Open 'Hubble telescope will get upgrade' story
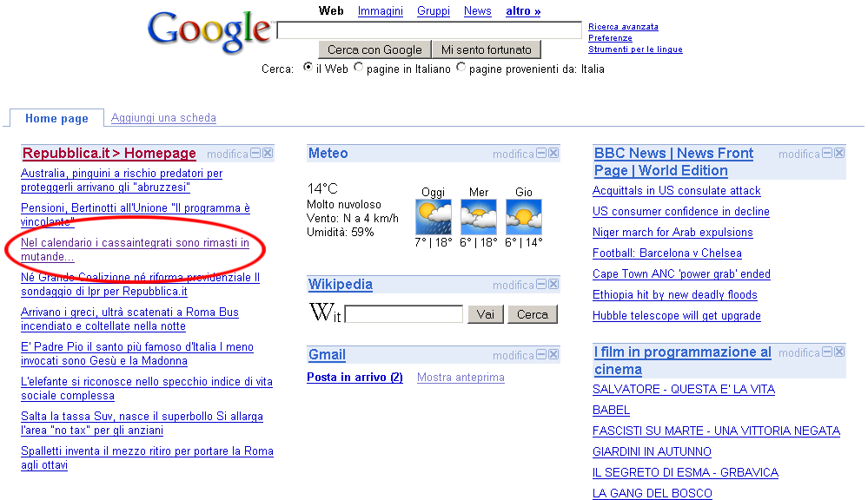Image resolution: width=868 pixels, height=500 pixels. pos(677,316)
